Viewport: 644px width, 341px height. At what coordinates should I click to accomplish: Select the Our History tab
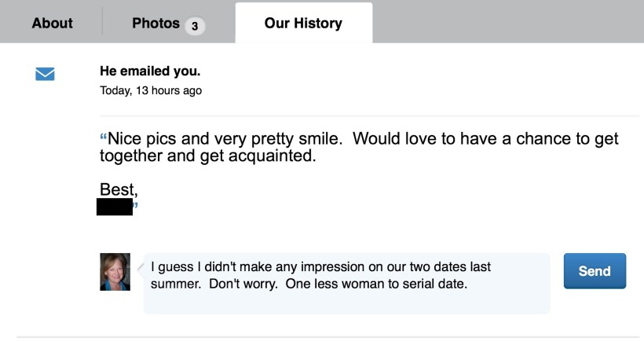point(303,23)
